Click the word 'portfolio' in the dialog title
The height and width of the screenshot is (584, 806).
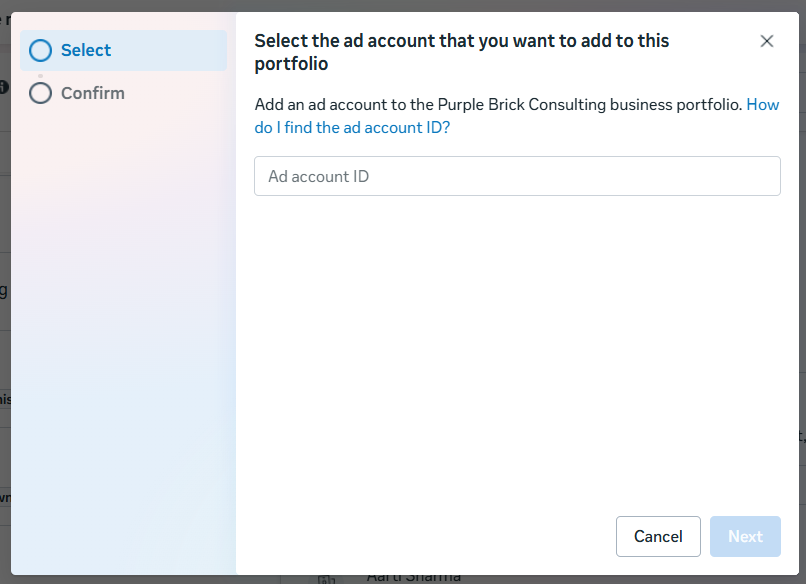point(291,64)
